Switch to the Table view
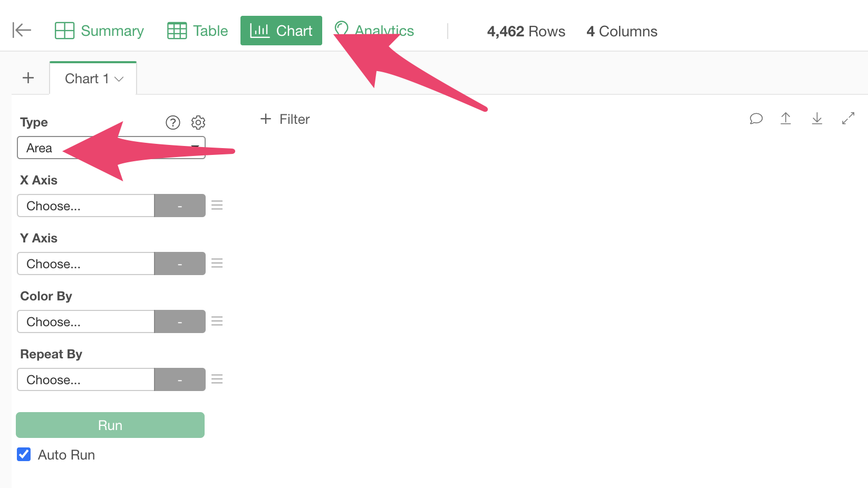The image size is (868, 488). click(198, 31)
